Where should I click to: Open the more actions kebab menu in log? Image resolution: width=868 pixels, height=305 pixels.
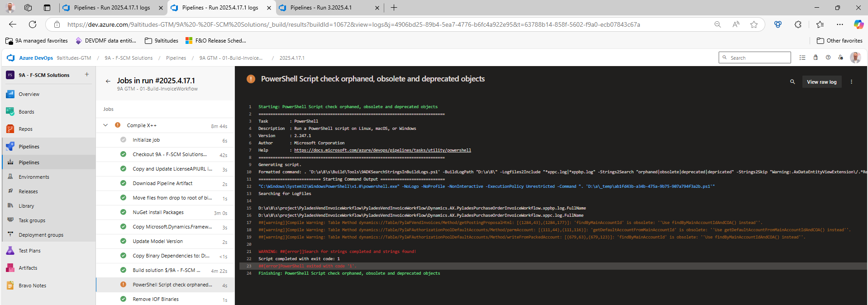tap(851, 82)
